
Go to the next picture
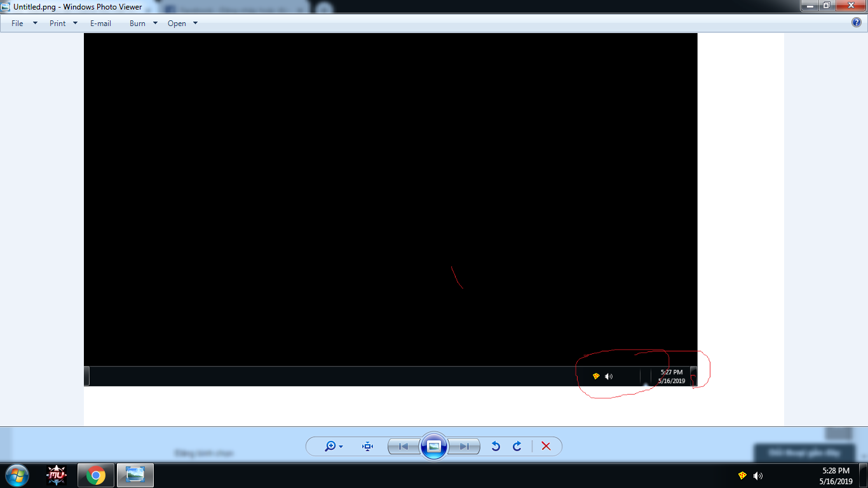[x=465, y=446]
